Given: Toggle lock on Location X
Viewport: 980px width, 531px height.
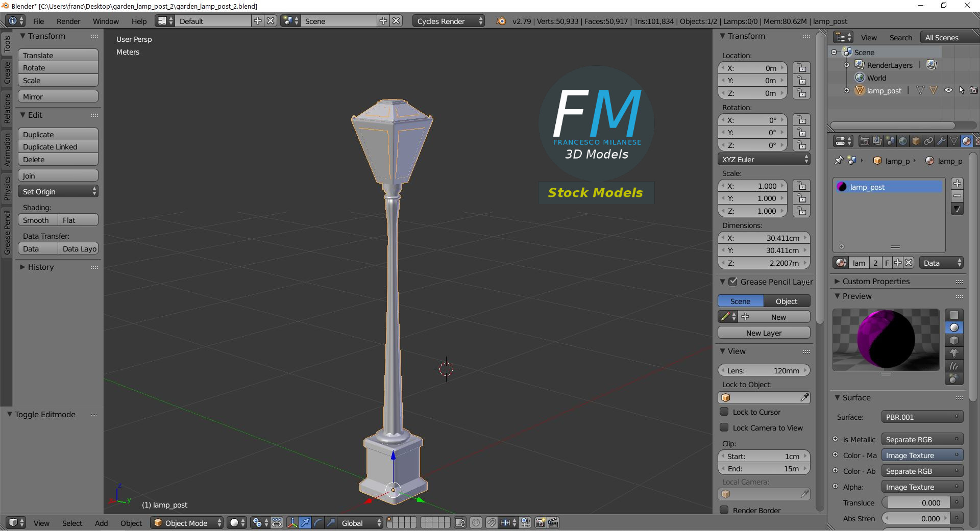Looking at the screenshot, I should (x=801, y=68).
